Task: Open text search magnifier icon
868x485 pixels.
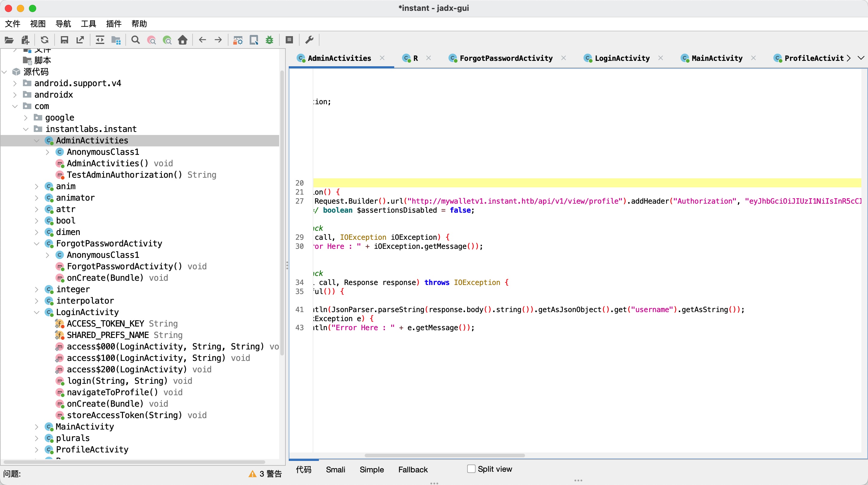Action: point(135,40)
